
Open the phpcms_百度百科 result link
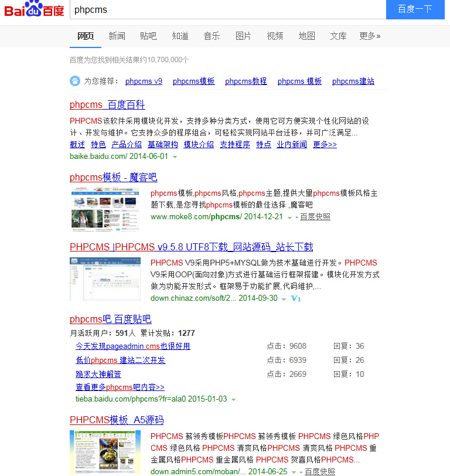tap(107, 105)
